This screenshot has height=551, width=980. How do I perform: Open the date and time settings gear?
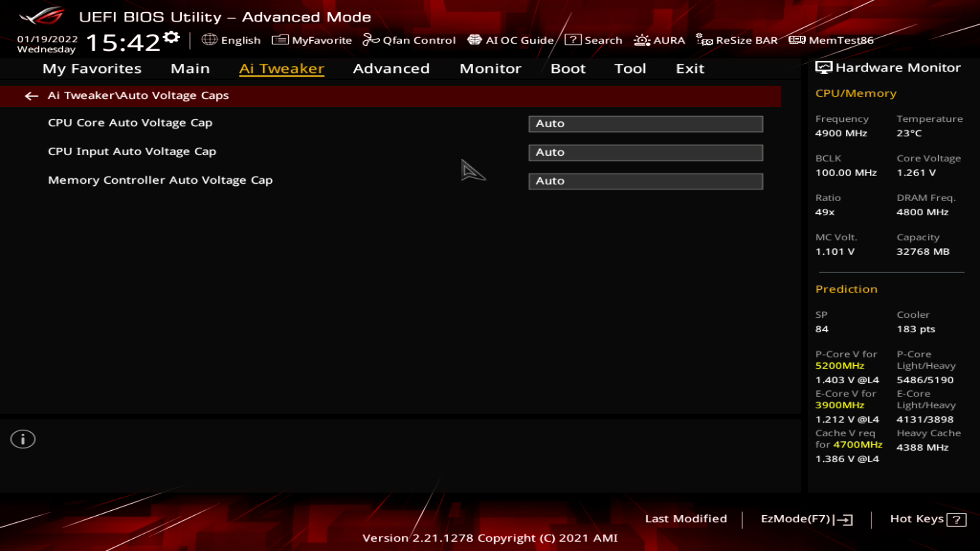(x=171, y=36)
